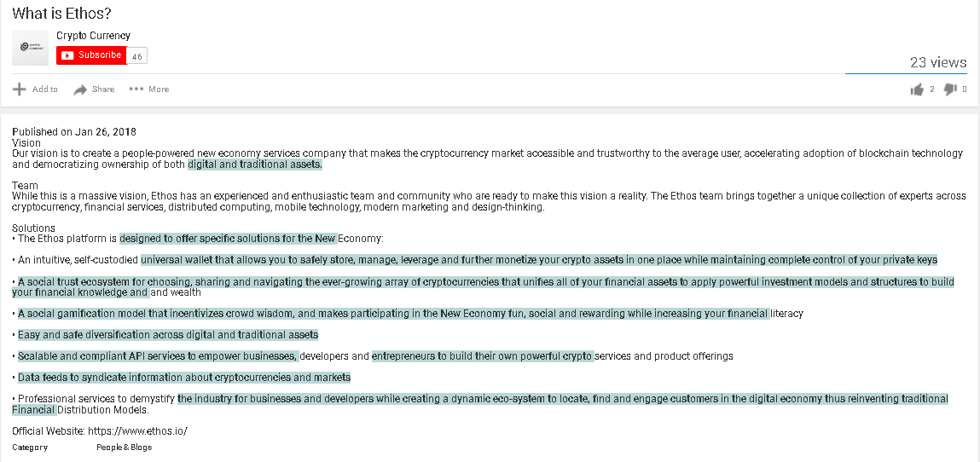Click the Add to label
The height and width of the screenshot is (462, 980).
pyautogui.click(x=45, y=90)
